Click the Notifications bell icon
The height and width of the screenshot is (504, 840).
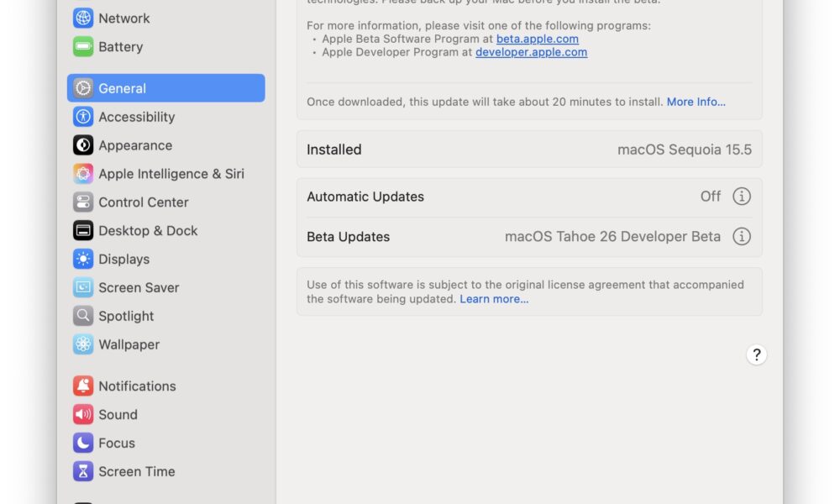pos(83,386)
